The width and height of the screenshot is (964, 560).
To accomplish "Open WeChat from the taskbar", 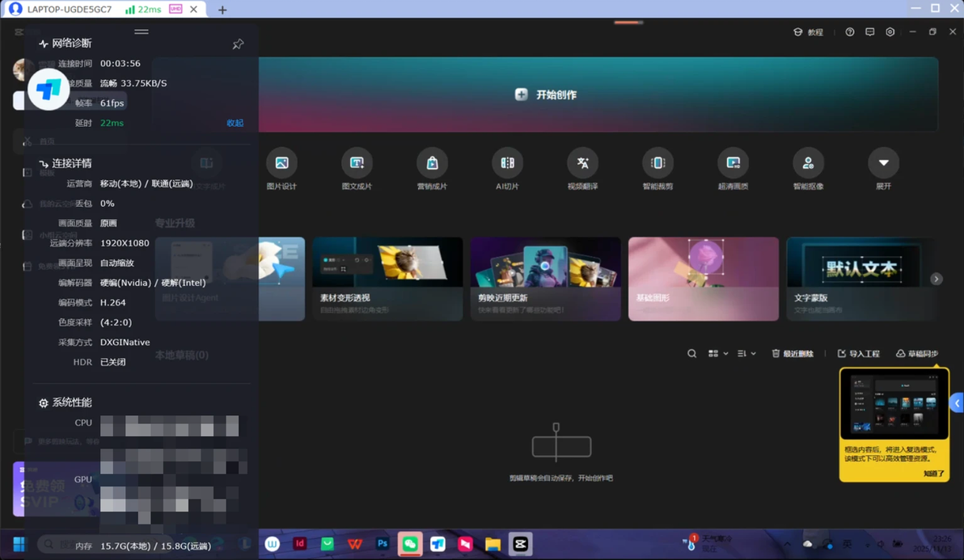I will click(x=410, y=544).
